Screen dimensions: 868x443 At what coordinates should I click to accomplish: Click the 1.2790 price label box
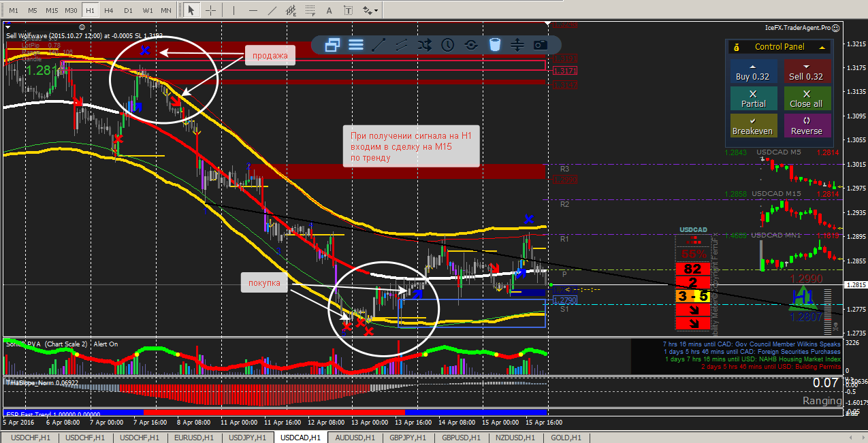point(564,299)
